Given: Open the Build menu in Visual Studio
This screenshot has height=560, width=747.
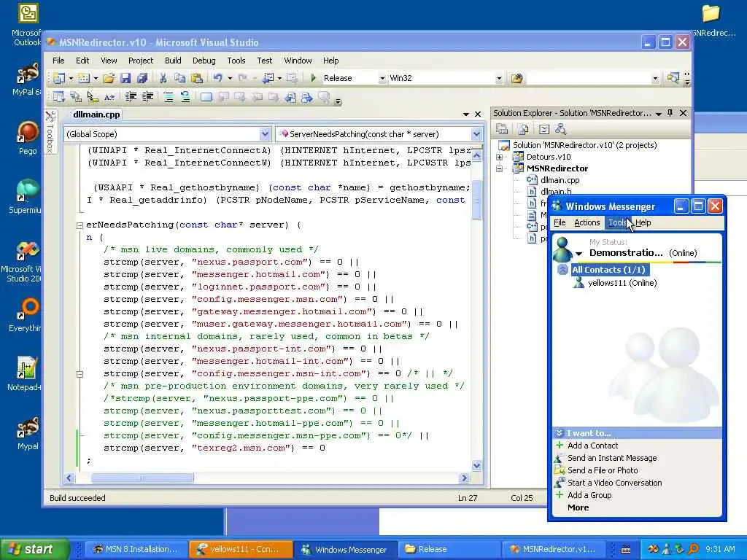Looking at the screenshot, I should [173, 61].
